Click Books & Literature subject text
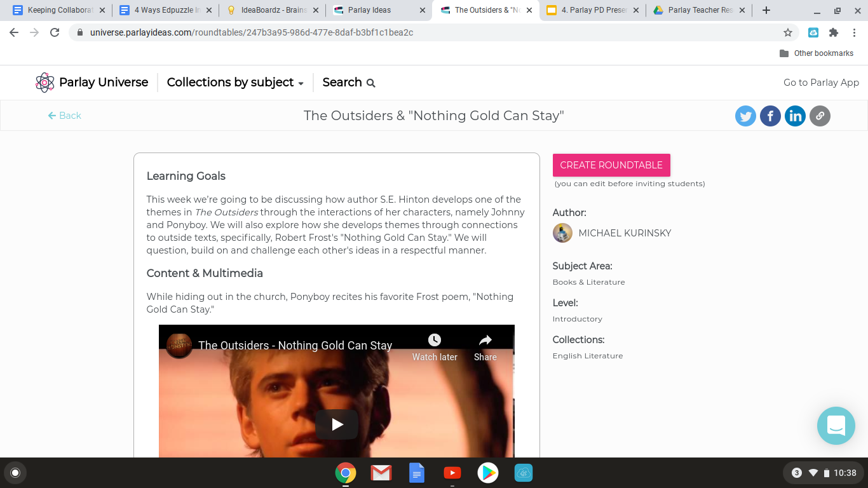 coord(588,282)
